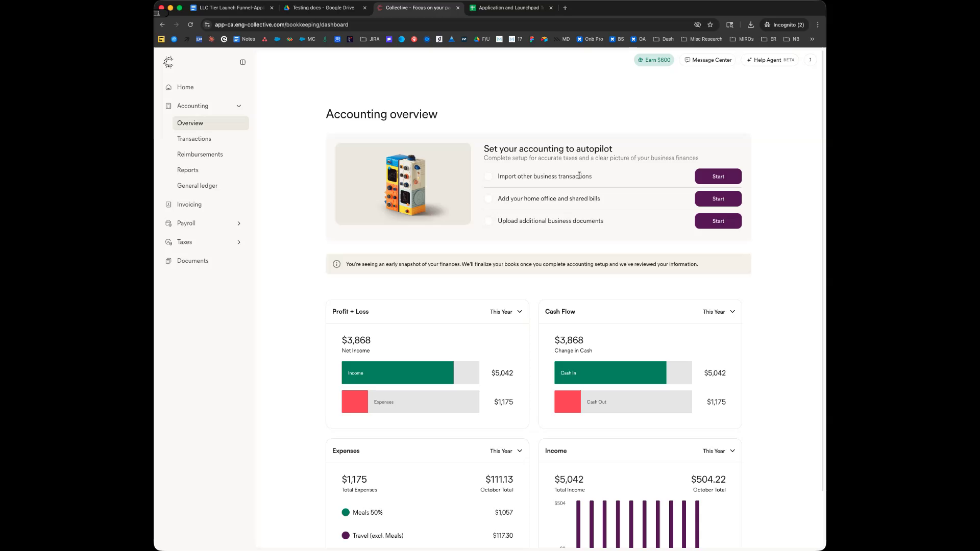This screenshot has width=980, height=551.
Task: Click the browser address bar URL
Action: [281, 24]
